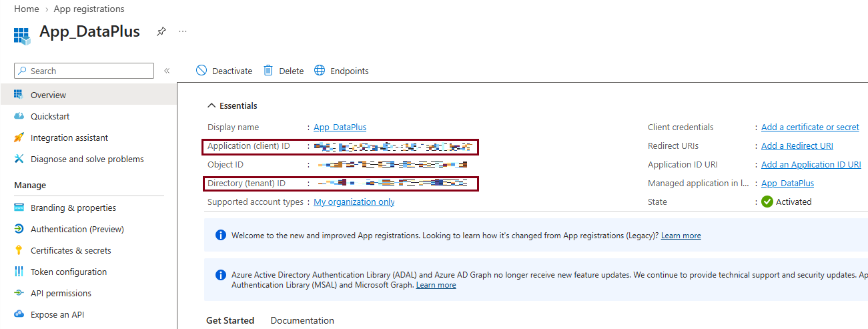Screen dimensions: 868x329
Task: Click the App_DataPlus page title
Action: click(89, 31)
